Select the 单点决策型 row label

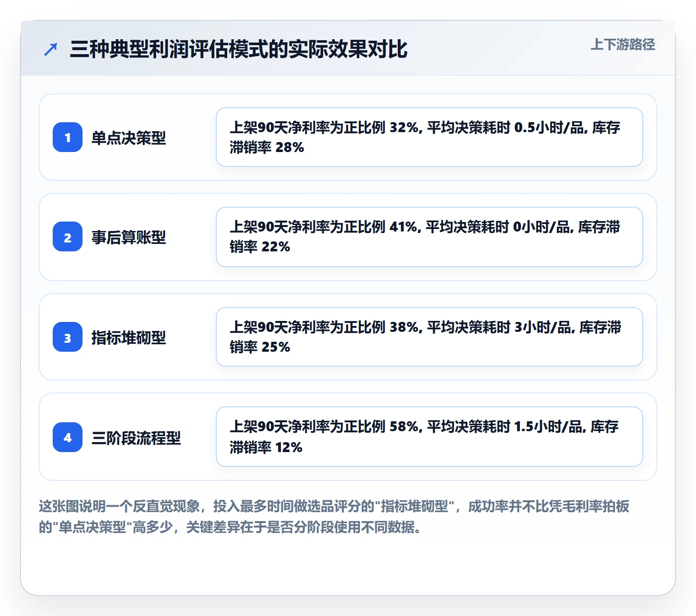(x=129, y=138)
